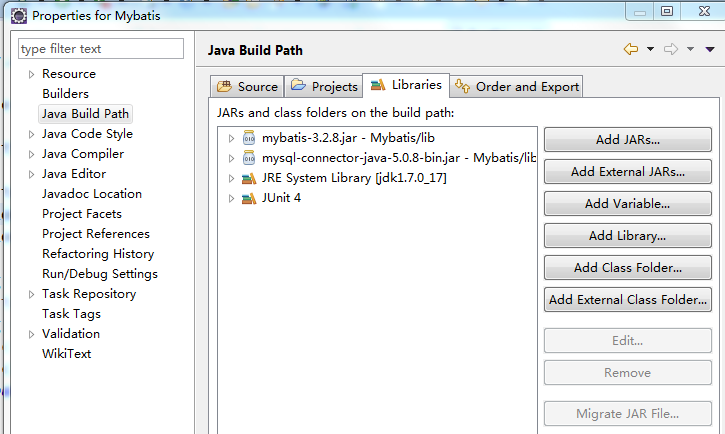Expand the JUnit 4 node

point(231,199)
